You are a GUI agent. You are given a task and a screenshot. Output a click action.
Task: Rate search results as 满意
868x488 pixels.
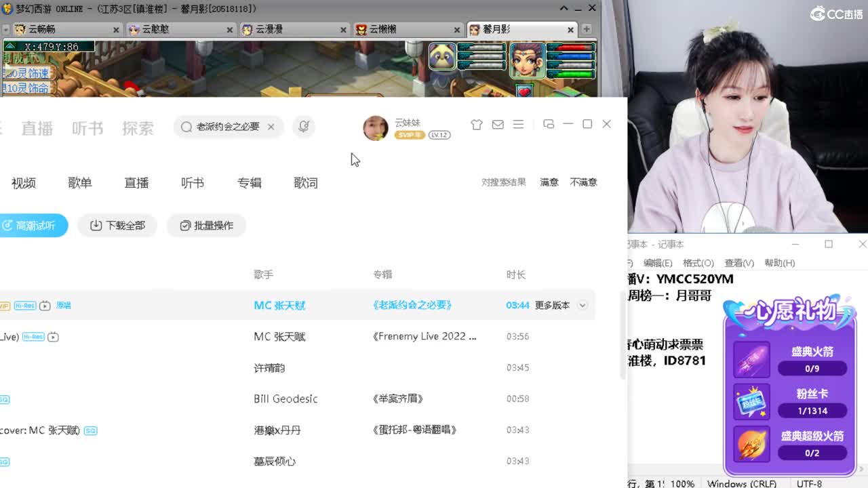coord(549,182)
